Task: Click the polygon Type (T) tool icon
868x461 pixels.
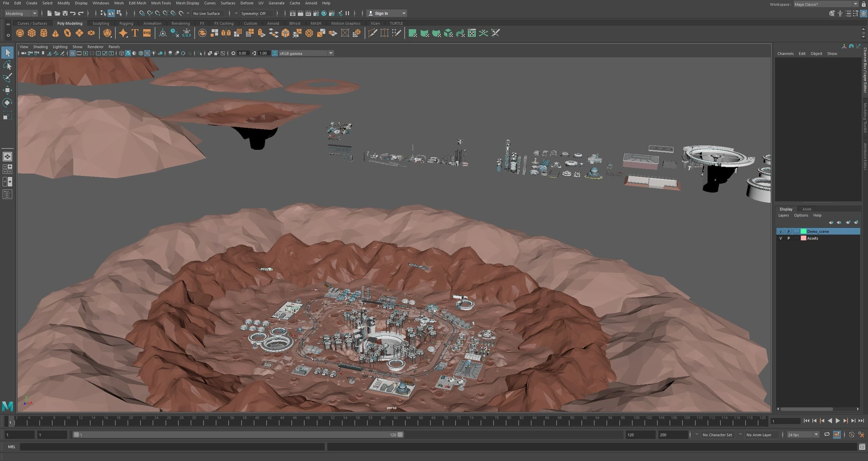Action: pos(135,33)
